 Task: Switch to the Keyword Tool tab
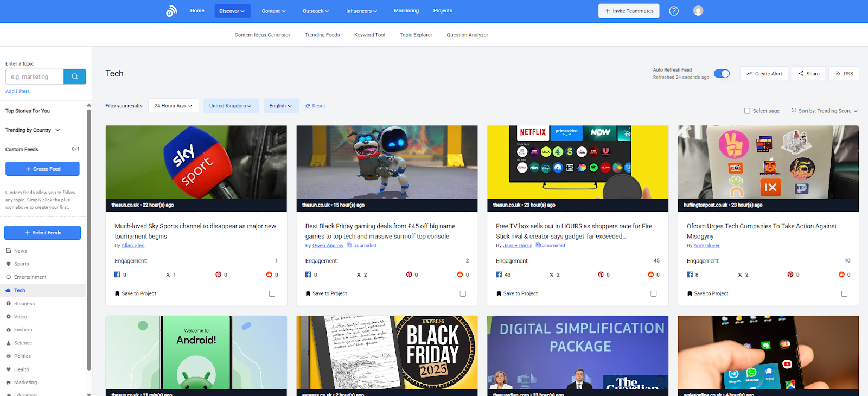[x=369, y=35]
